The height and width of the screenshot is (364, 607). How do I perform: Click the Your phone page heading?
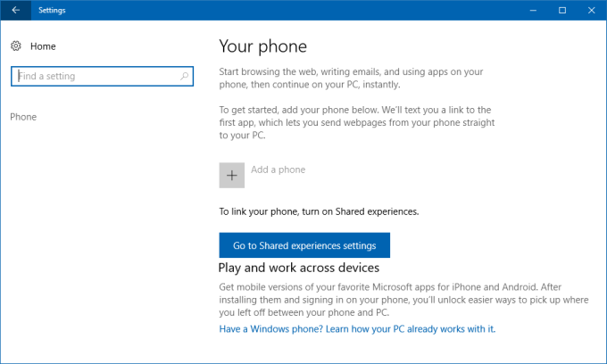(x=262, y=46)
